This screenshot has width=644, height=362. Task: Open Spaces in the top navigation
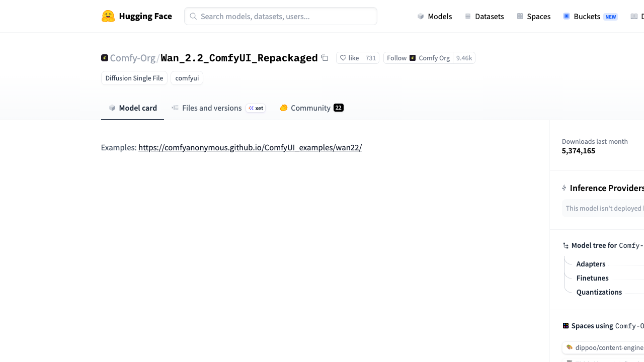(533, 16)
